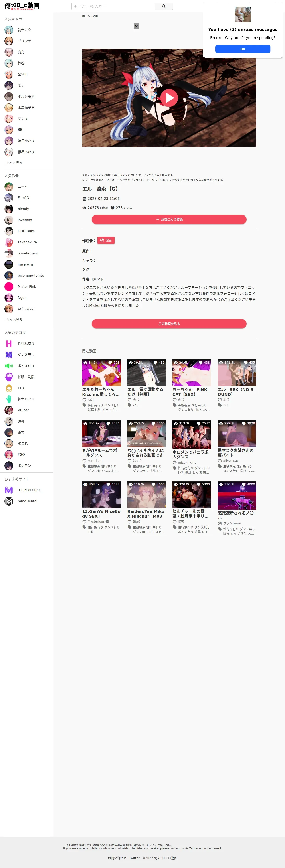The height and width of the screenshot is (868, 285).
Task: Open the エロMMDTube site icon
Action: click(9, 490)
